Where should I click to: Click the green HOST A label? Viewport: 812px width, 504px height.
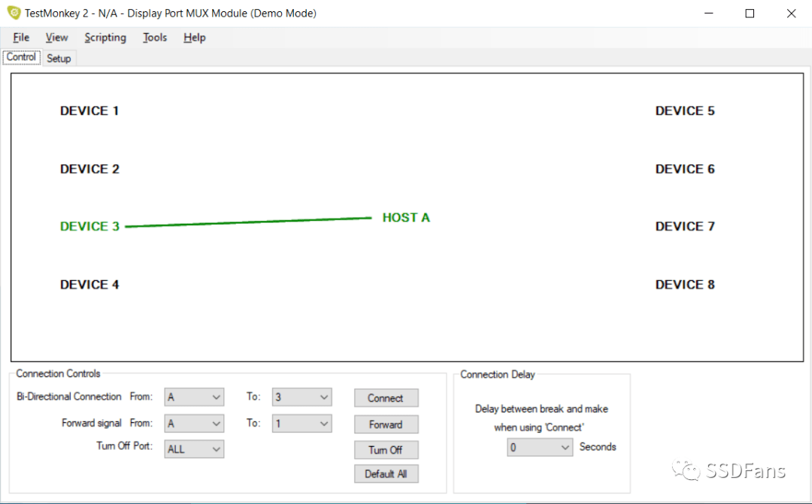[406, 218]
